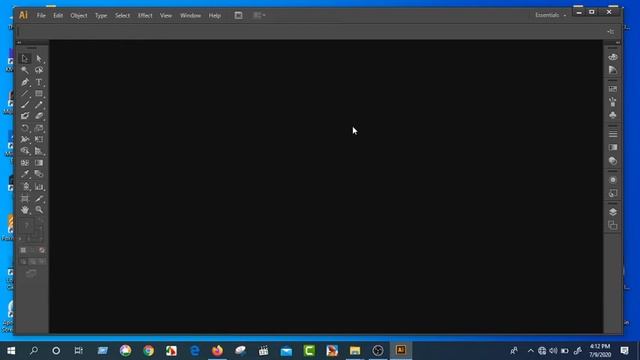Select the Line Segment tool
This screenshot has height=360, width=640.
pyautogui.click(x=25, y=93)
